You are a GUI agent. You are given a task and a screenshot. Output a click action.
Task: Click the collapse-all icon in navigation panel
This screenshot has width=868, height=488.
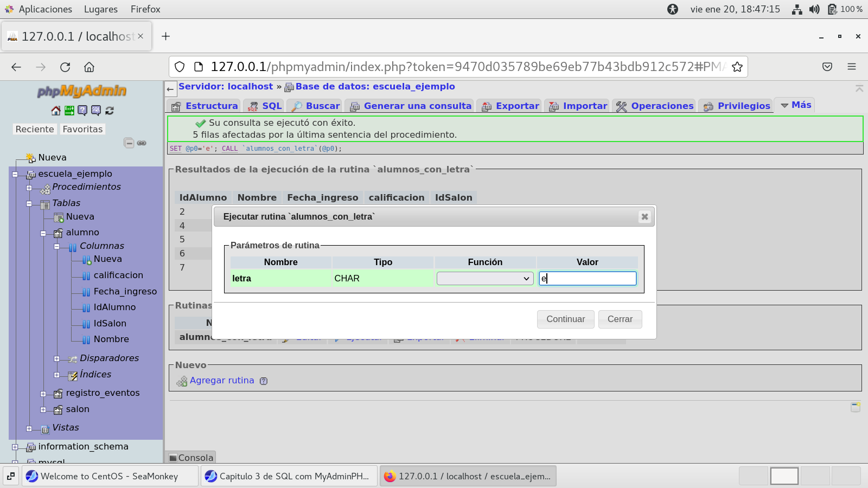pyautogui.click(x=129, y=143)
